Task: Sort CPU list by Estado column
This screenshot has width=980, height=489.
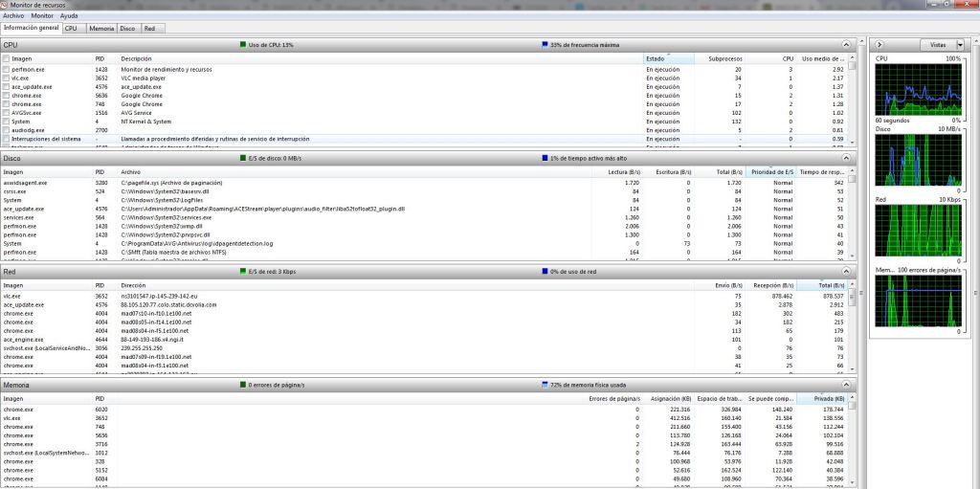Action: click(669, 58)
